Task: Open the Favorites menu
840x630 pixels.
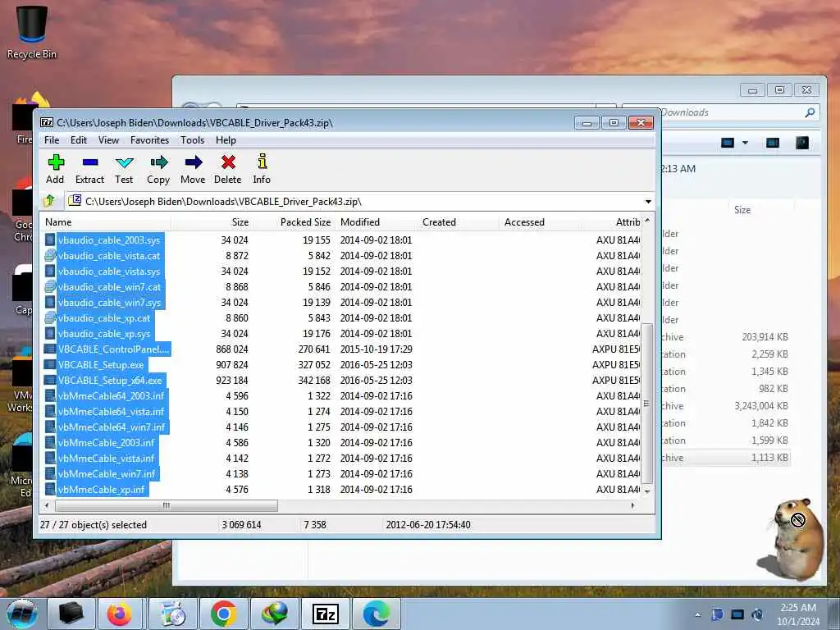Action: [x=149, y=139]
